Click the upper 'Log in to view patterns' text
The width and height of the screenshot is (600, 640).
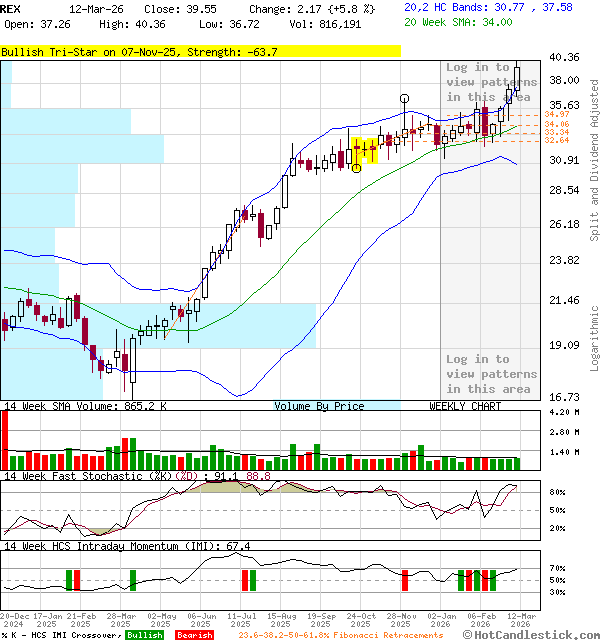coord(491,82)
